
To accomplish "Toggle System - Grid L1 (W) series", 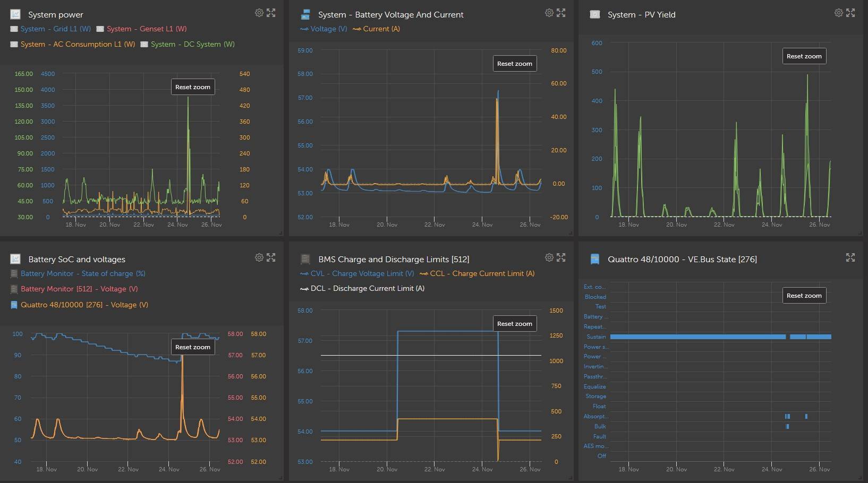I will tap(55, 29).
